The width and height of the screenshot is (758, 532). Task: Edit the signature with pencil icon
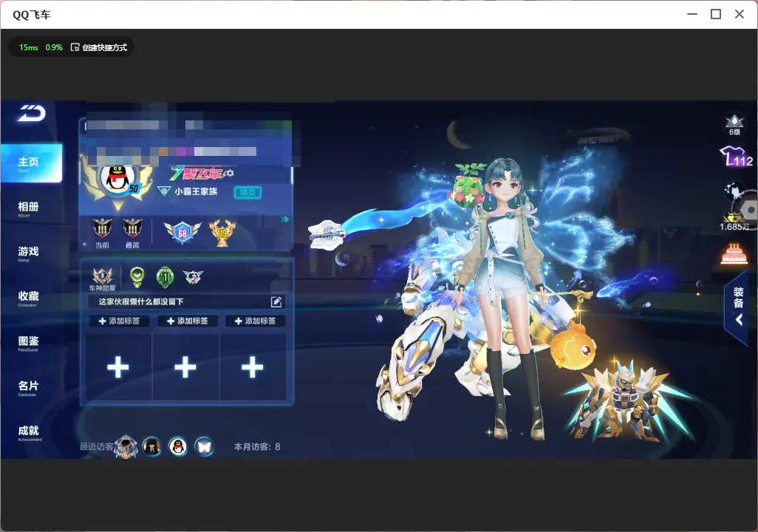tap(276, 301)
